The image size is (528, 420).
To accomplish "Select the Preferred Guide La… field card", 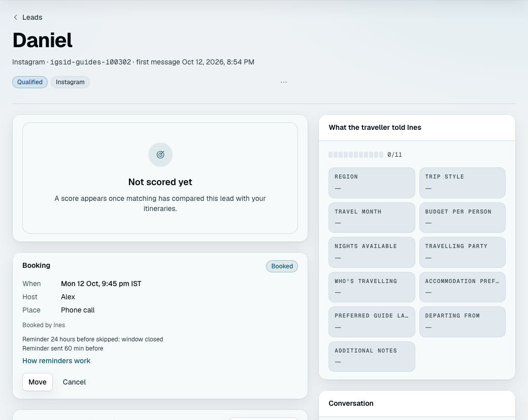I will (x=372, y=322).
